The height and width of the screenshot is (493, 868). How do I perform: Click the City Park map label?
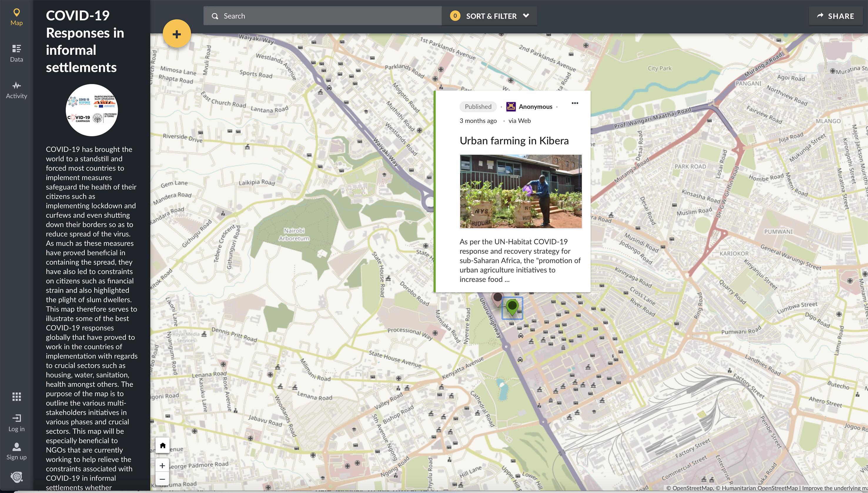tap(659, 68)
